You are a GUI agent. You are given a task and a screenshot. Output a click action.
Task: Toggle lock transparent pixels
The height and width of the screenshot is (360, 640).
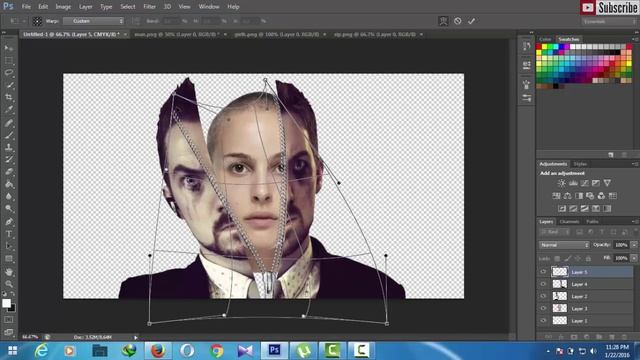point(557,258)
